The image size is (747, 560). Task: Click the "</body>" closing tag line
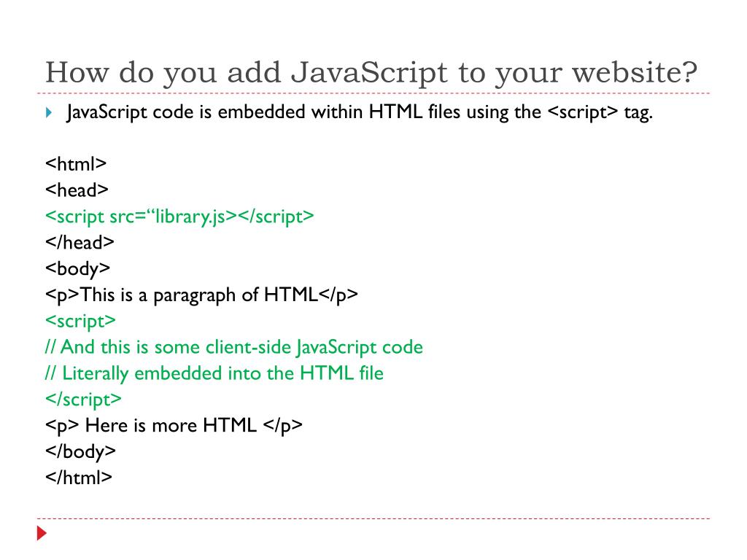pos(80,452)
